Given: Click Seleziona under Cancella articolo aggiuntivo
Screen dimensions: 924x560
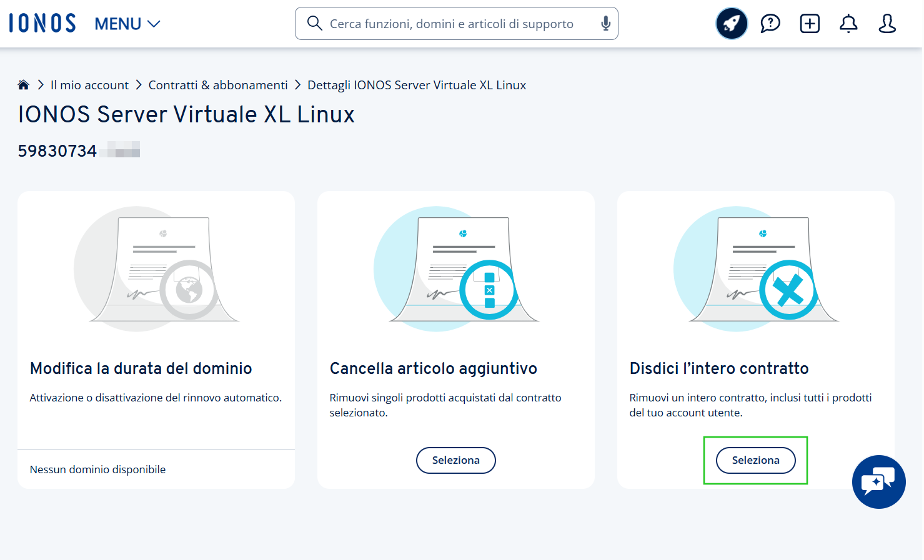Looking at the screenshot, I should point(456,460).
